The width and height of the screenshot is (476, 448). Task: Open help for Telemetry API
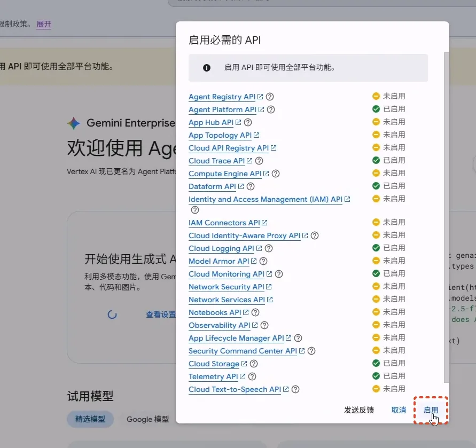[x=252, y=376]
